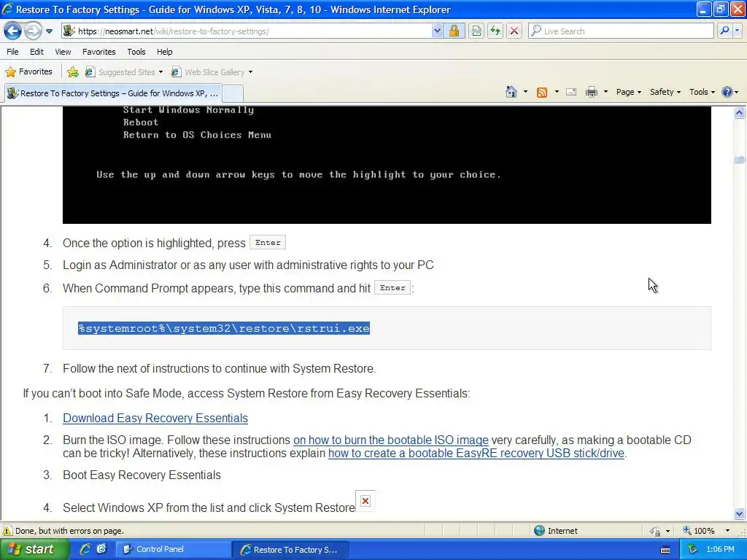This screenshot has height=560, width=747.
Task: Open a new blank tab
Action: pyautogui.click(x=233, y=93)
